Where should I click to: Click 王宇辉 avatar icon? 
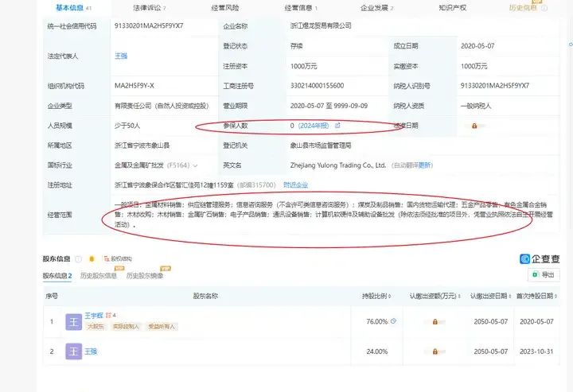73,322
